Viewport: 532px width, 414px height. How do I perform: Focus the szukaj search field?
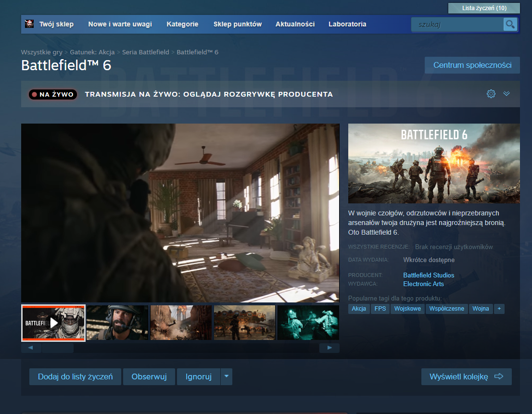(x=457, y=25)
